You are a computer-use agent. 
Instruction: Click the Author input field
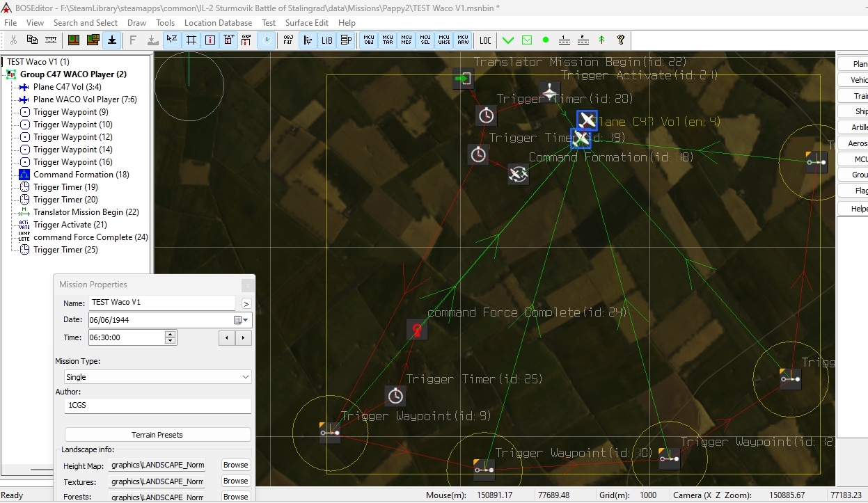click(157, 406)
